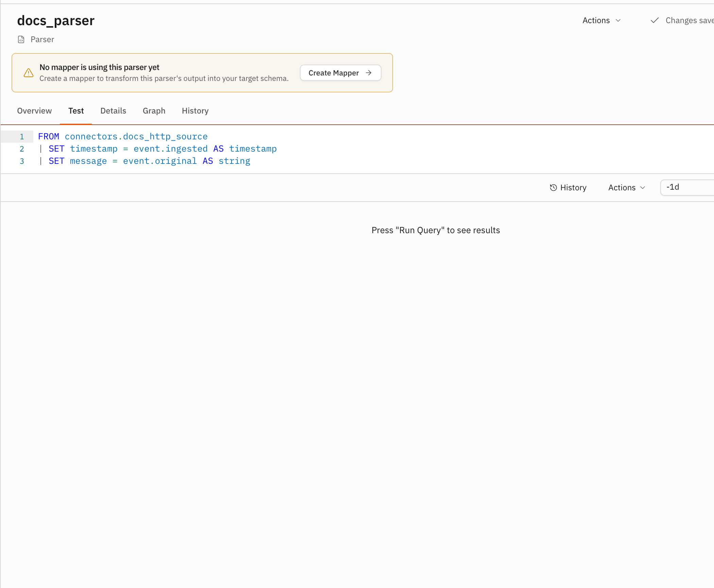Open query History button
This screenshot has width=714, height=588.
click(568, 188)
